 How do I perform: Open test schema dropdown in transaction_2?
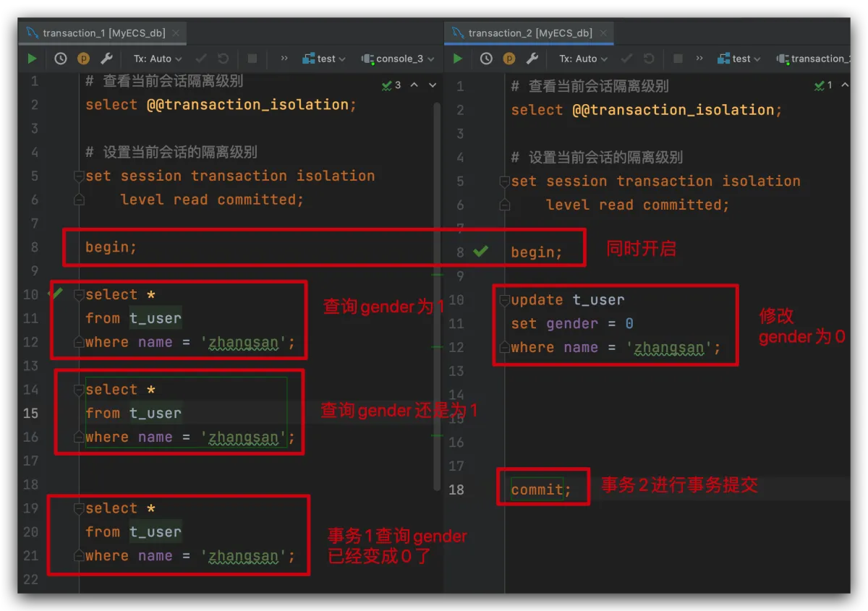[739, 59]
